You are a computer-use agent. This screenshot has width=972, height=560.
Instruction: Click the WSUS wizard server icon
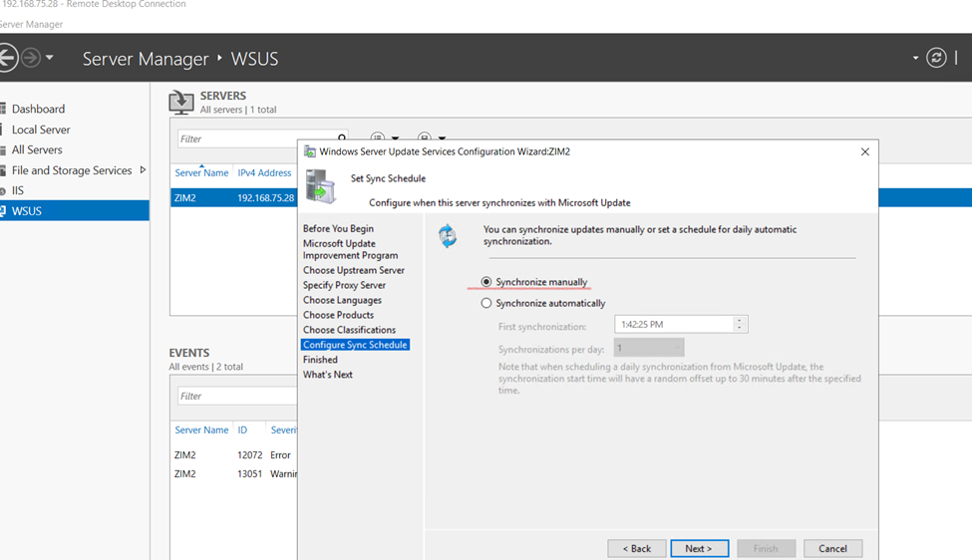[321, 186]
